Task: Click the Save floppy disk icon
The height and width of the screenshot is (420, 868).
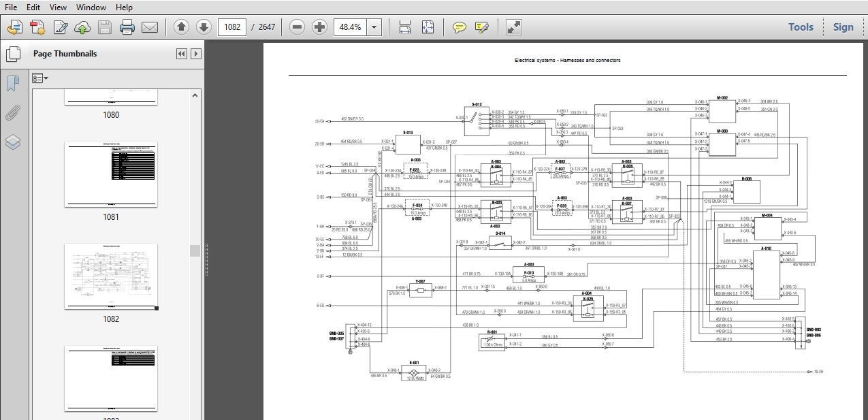Action: point(104,27)
